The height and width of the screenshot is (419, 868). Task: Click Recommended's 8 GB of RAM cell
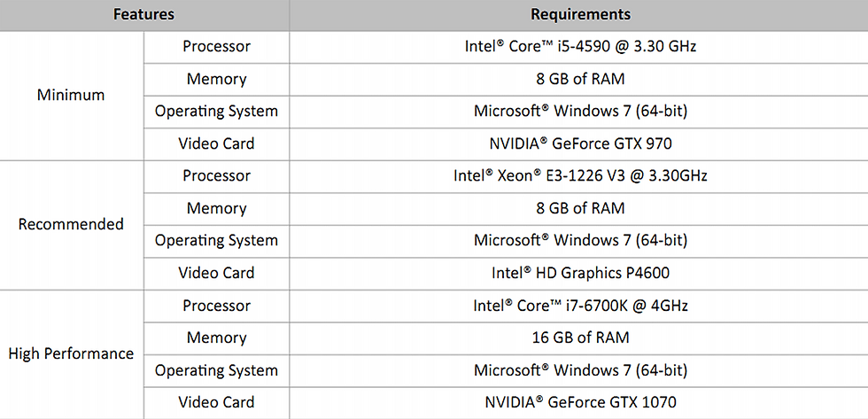[578, 209]
